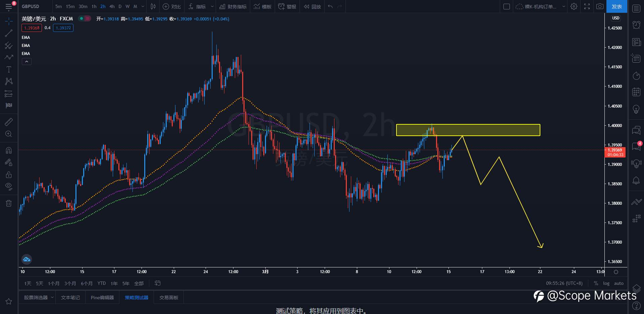Set date range to 1个月
The width and height of the screenshot is (644, 314).
point(54,284)
